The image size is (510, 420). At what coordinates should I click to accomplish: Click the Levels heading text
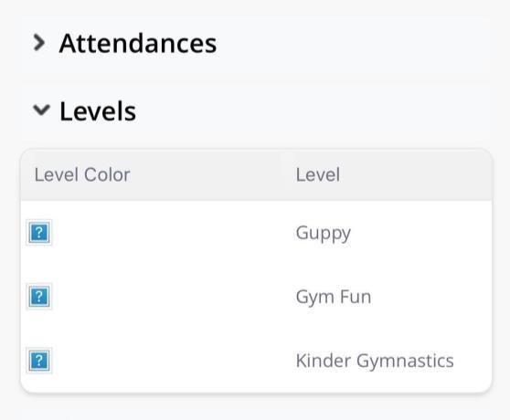click(98, 111)
